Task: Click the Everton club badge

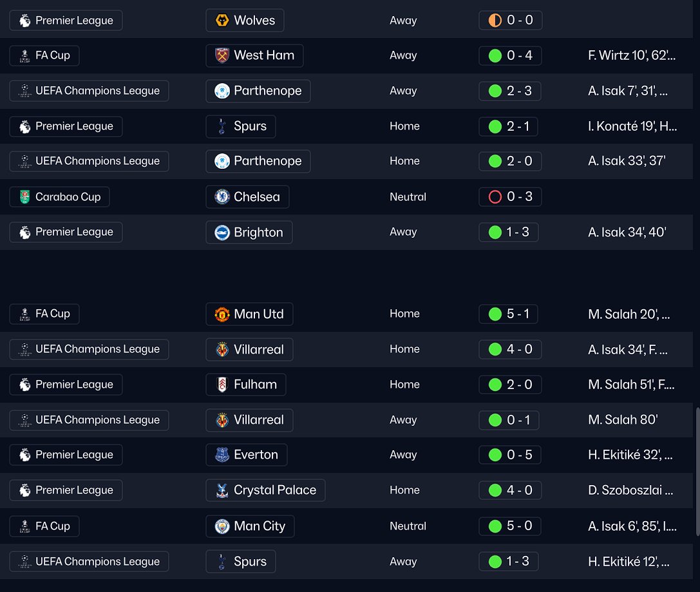Action: [x=222, y=455]
